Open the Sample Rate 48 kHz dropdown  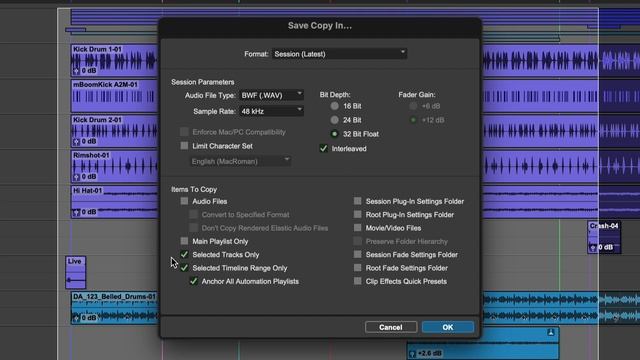[x=271, y=111]
